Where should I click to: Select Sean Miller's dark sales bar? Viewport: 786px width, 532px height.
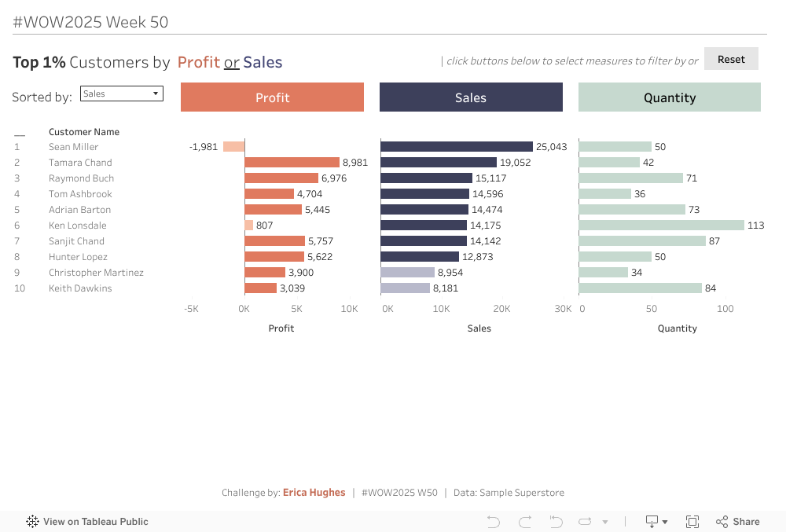point(457,147)
